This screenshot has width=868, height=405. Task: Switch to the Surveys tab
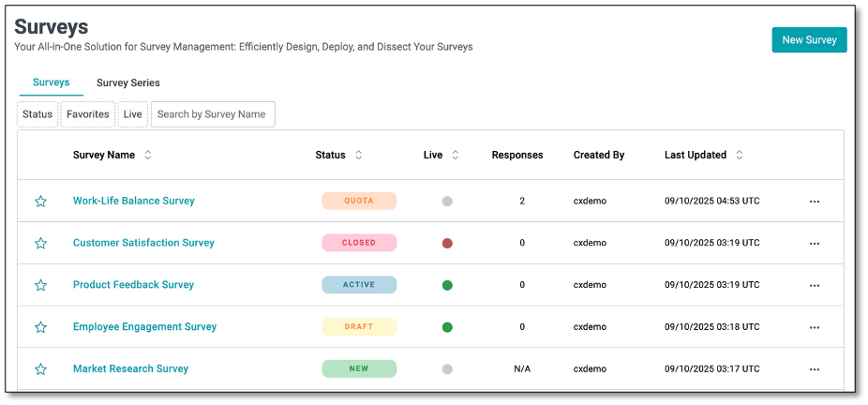pos(51,83)
